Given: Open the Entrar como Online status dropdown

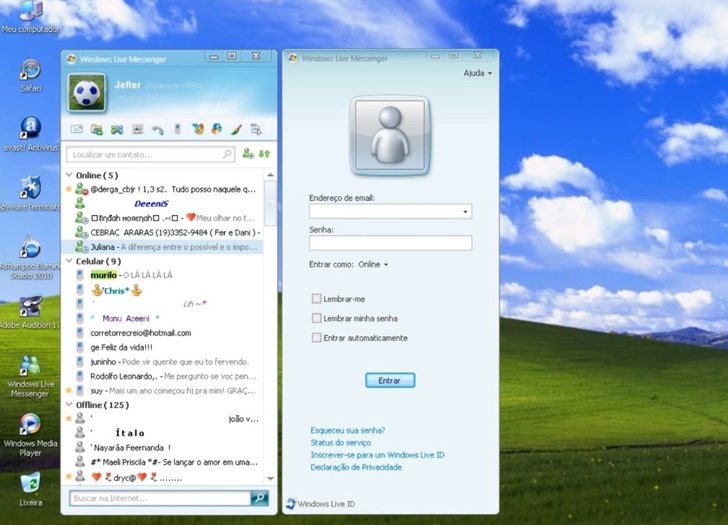Looking at the screenshot, I should point(374,265).
